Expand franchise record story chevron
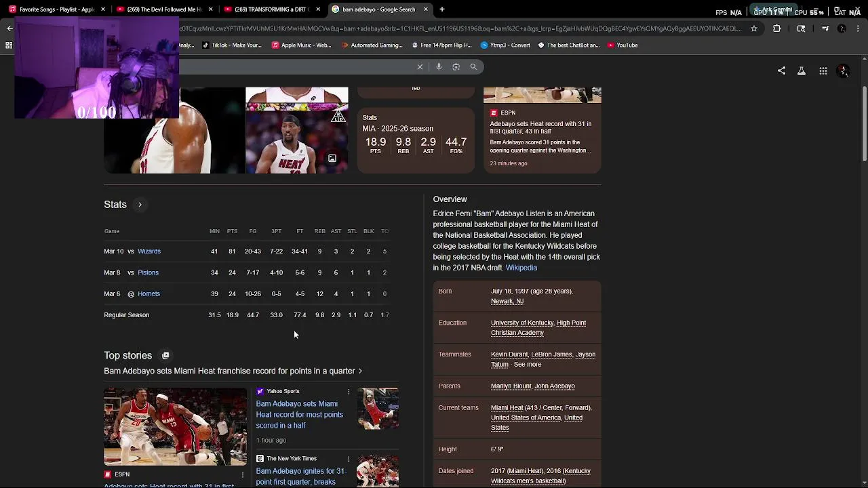This screenshot has width=868, height=488. click(x=360, y=371)
